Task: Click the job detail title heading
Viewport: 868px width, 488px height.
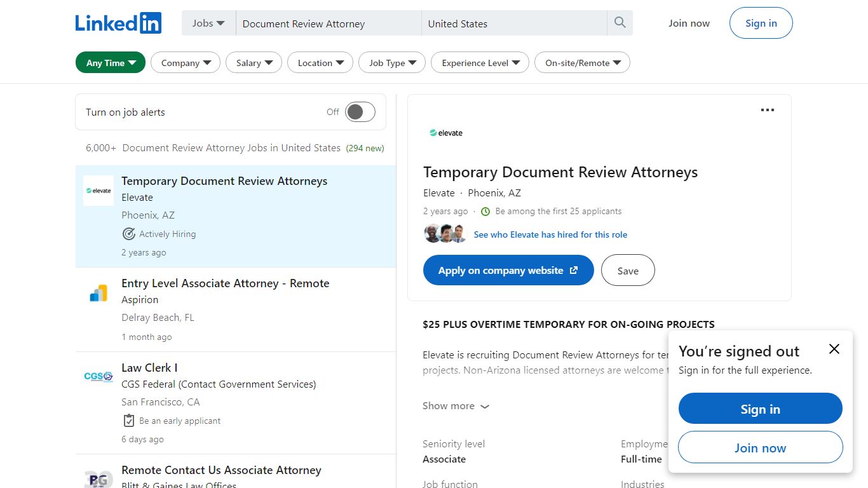Action: (x=560, y=172)
